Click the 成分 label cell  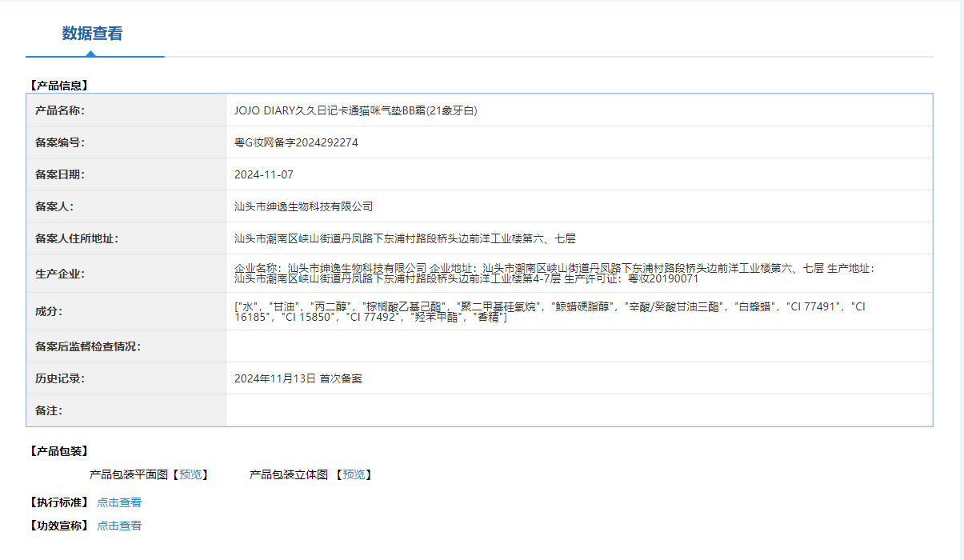pyautogui.click(x=126, y=312)
